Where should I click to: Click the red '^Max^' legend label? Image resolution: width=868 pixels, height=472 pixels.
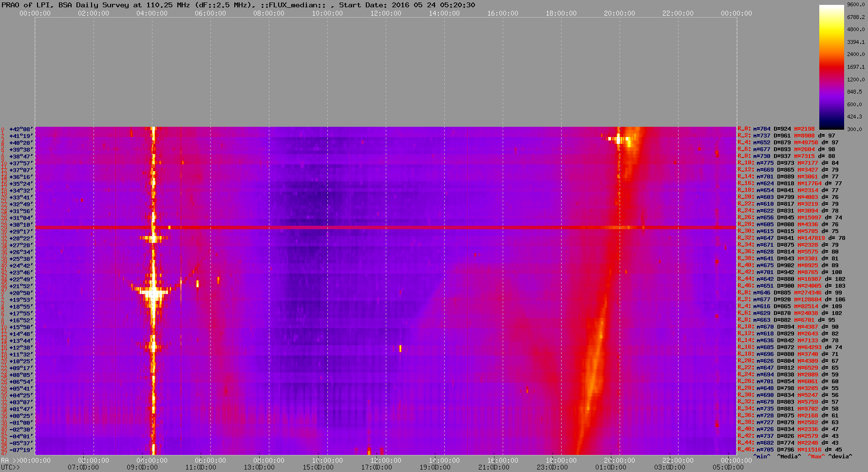[816, 456]
